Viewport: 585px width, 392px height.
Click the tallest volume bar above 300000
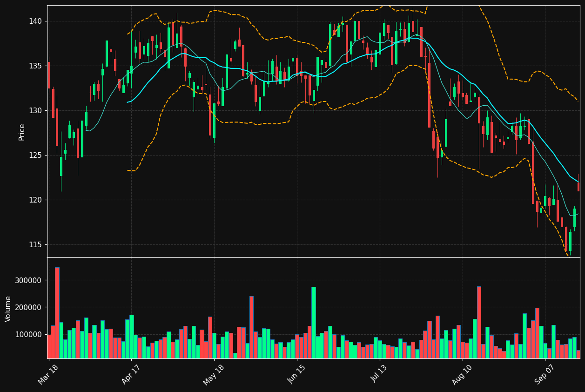[57, 313]
